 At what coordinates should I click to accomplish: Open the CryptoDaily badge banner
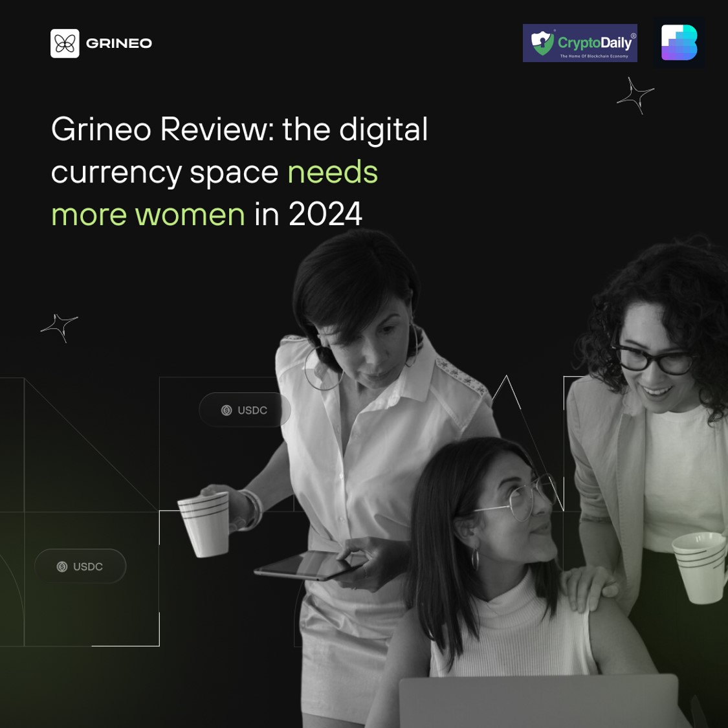click(x=580, y=43)
